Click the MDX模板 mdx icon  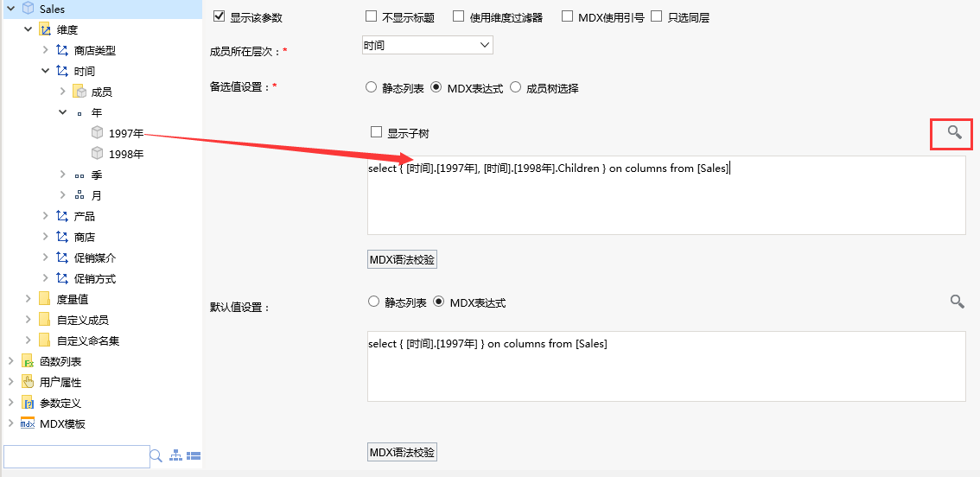coord(28,423)
